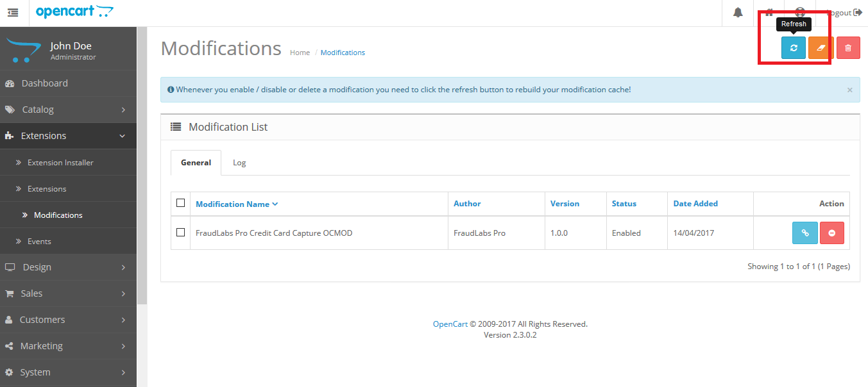Image resolution: width=868 pixels, height=387 pixels.
Task: Expand the Catalog sidebar menu
Action: 68,110
